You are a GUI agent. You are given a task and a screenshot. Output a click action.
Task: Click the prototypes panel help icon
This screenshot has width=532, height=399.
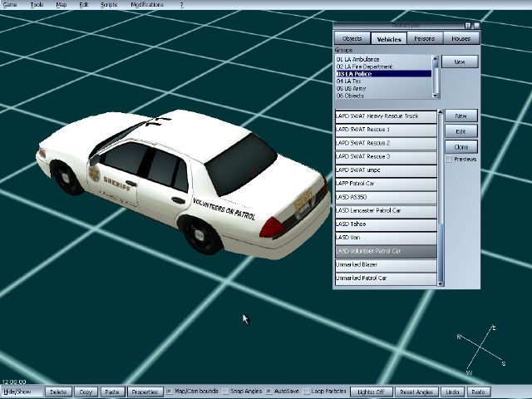468,26
